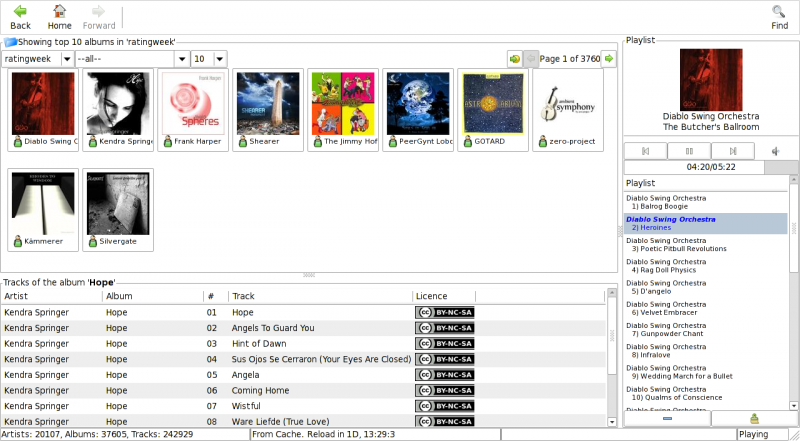Image resolution: width=800 pixels, height=441 pixels.
Task: Sort the track list by Artist column
Action: point(50,296)
